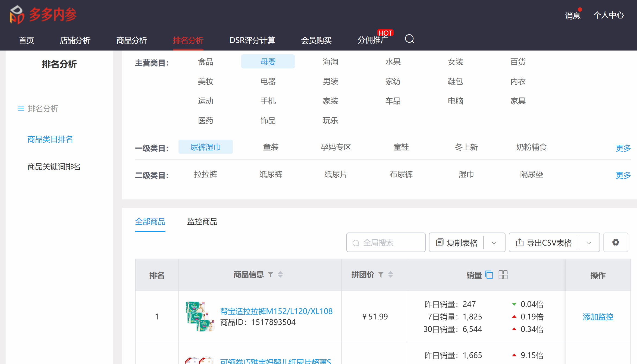Open the search magnifier in the top navbar

click(409, 39)
